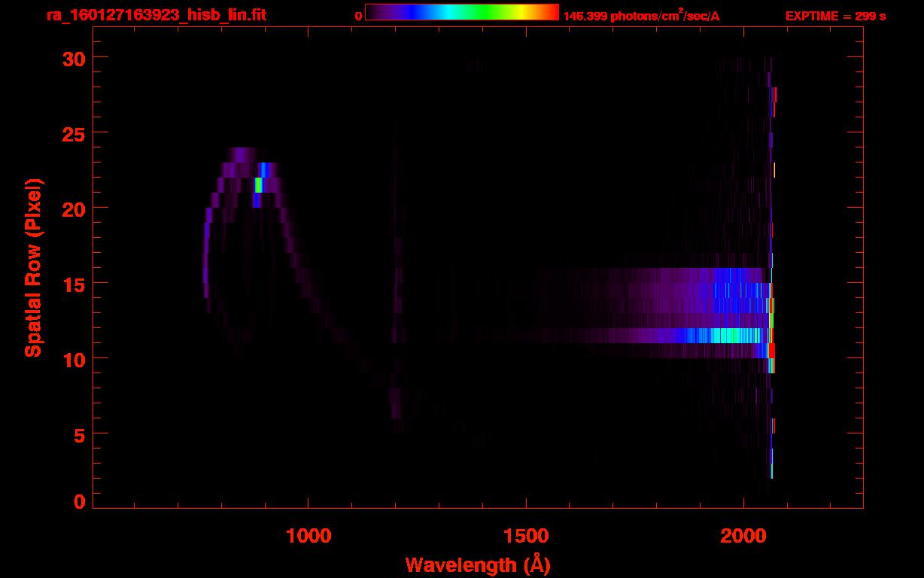Click the cyan emission band at row 11

coord(734,336)
